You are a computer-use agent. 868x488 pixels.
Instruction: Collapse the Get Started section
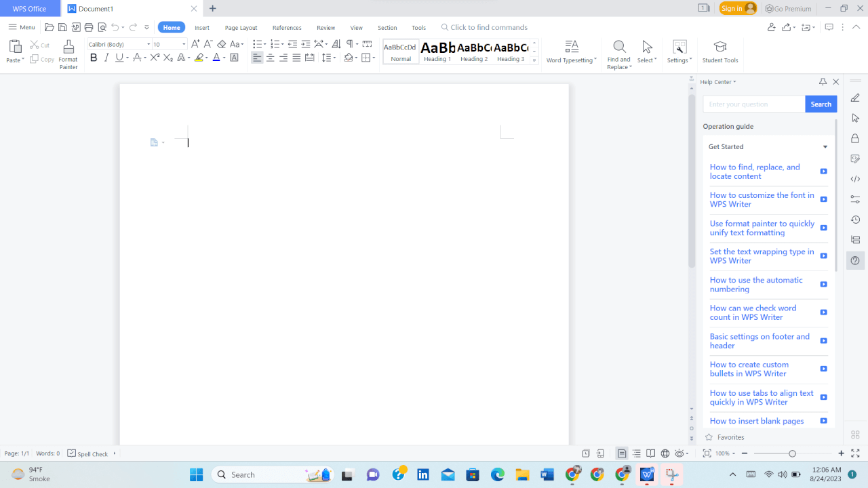point(825,146)
